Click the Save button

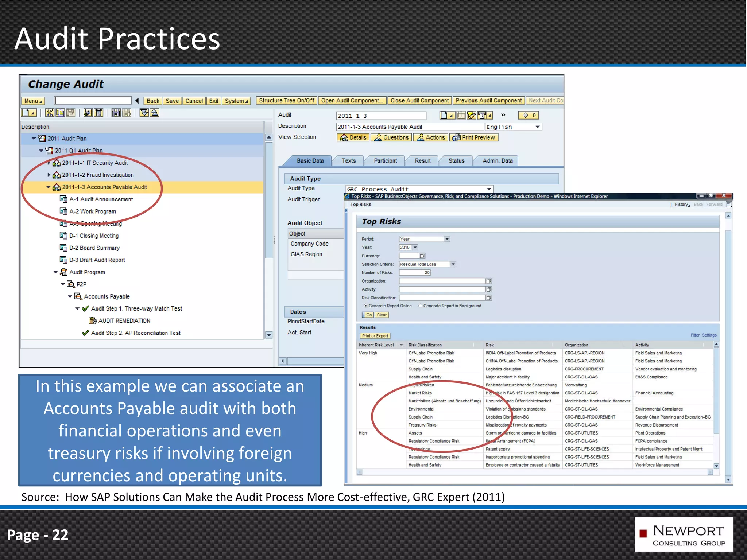coord(172,101)
